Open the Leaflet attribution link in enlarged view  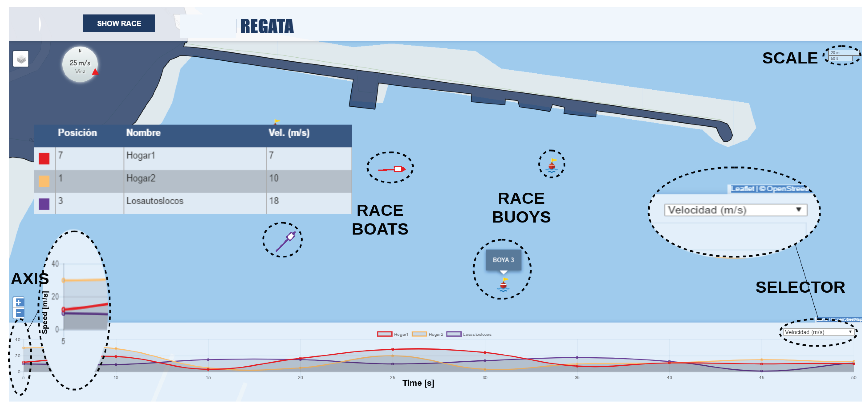pyautogui.click(x=742, y=189)
